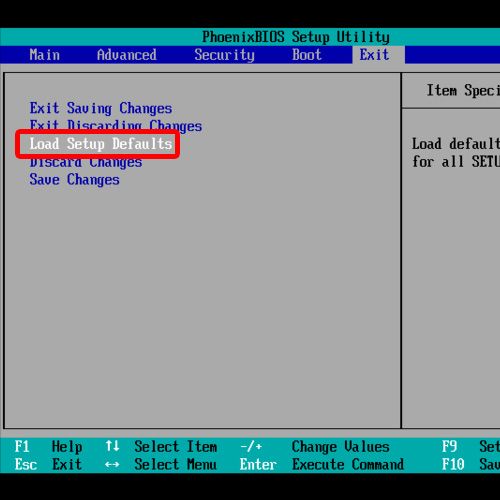The width and height of the screenshot is (500, 500).
Task: Select Load Setup Defaults
Action: tap(101, 144)
